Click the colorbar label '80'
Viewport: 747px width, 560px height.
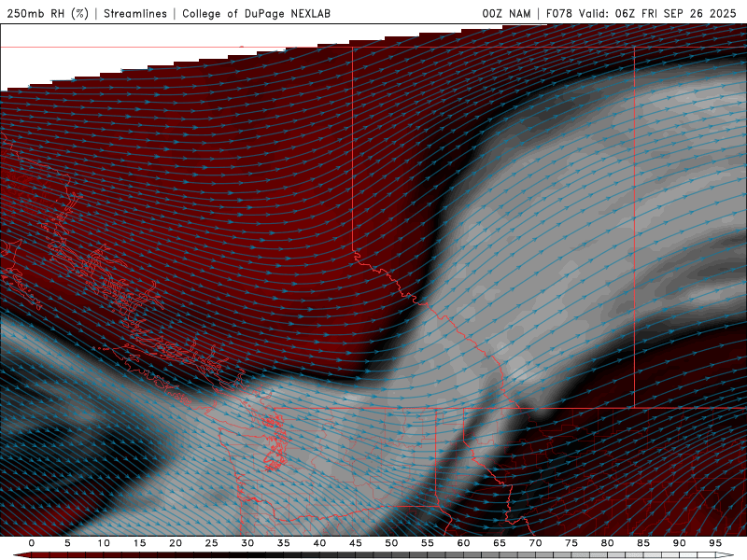click(607, 543)
